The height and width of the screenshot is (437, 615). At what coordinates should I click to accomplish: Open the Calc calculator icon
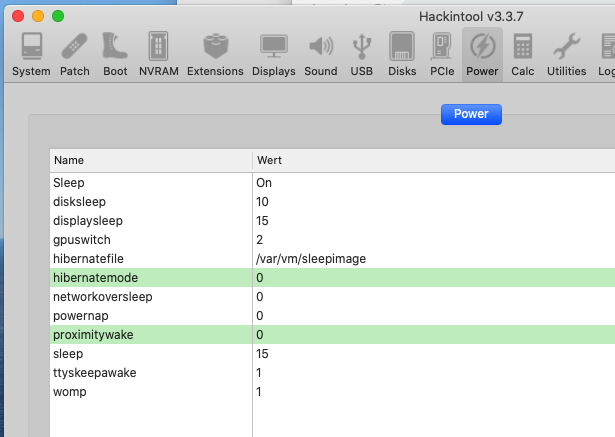click(x=522, y=47)
